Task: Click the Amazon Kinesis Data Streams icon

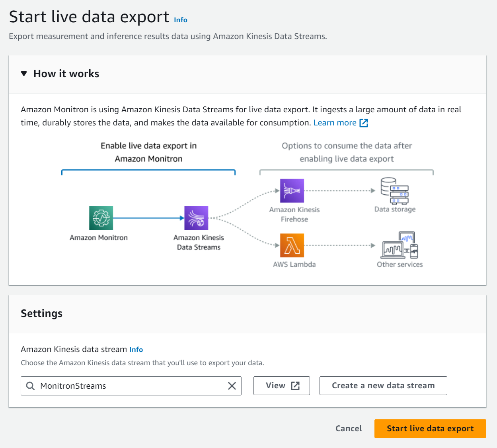Action: [x=196, y=218]
